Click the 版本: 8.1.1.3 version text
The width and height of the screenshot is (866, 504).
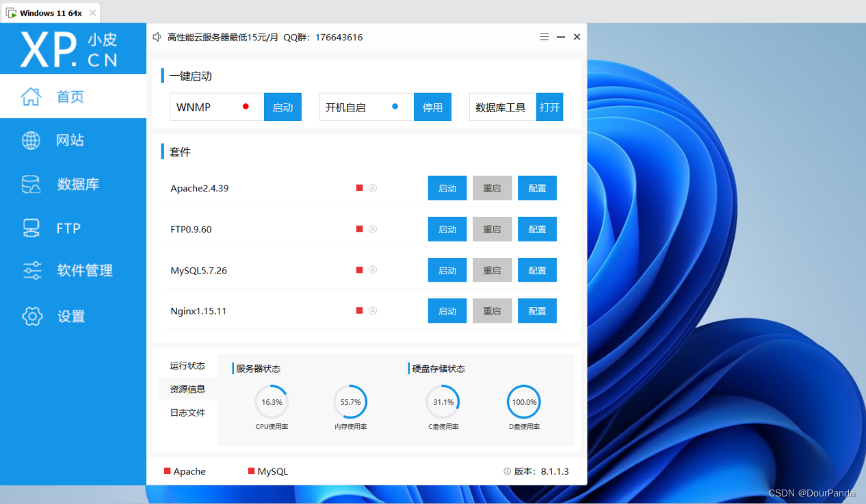541,471
